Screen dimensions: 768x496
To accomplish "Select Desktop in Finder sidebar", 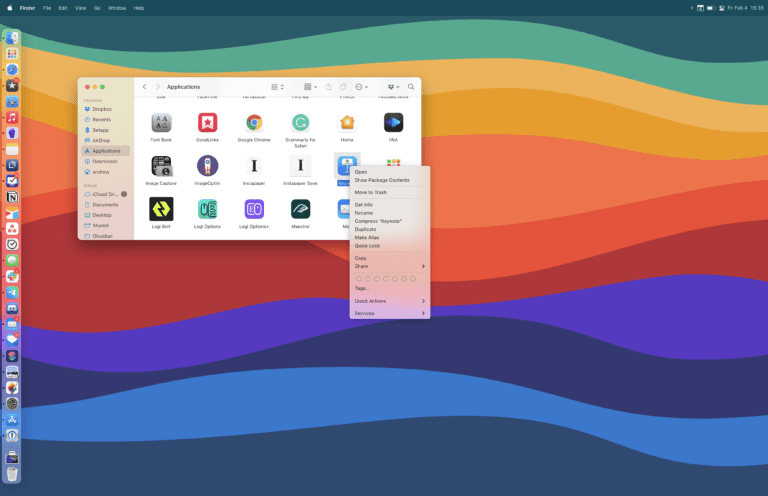I will click(x=106, y=215).
